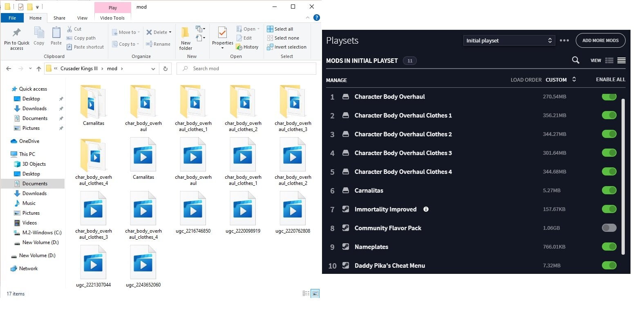The width and height of the screenshot is (644, 311).
Task: Click the Play contextual tab
Action: pyautogui.click(x=113, y=7)
